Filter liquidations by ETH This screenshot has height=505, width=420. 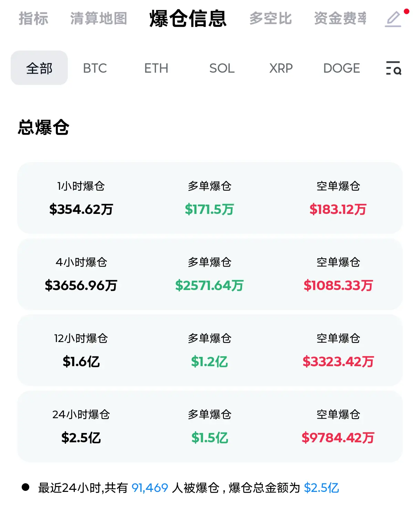(x=156, y=68)
